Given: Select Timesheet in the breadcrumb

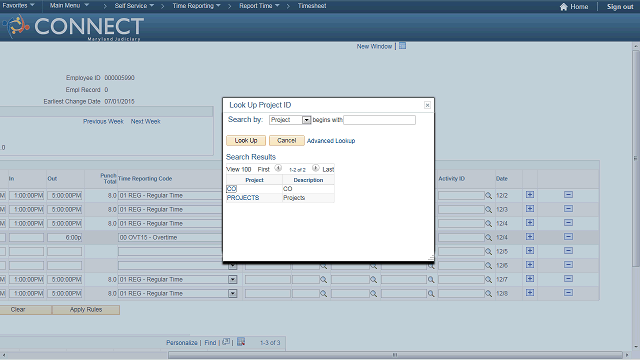Looking at the screenshot, I should pyautogui.click(x=312, y=6).
